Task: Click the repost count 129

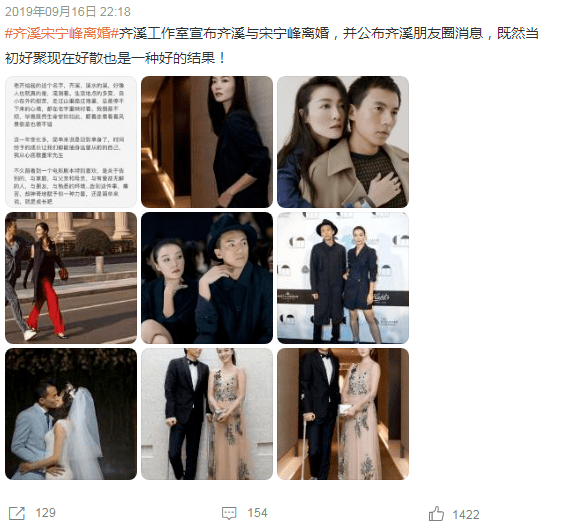Action: click(x=45, y=513)
